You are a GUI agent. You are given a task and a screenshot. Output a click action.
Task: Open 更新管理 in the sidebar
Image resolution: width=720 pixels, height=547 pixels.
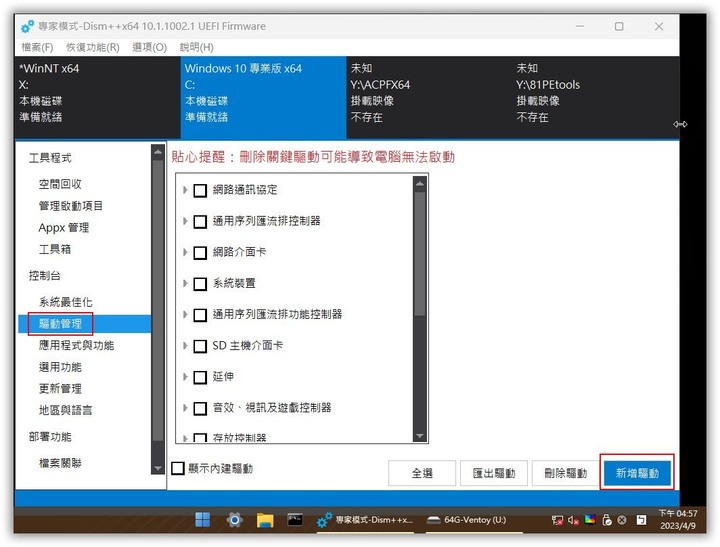click(x=60, y=389)
